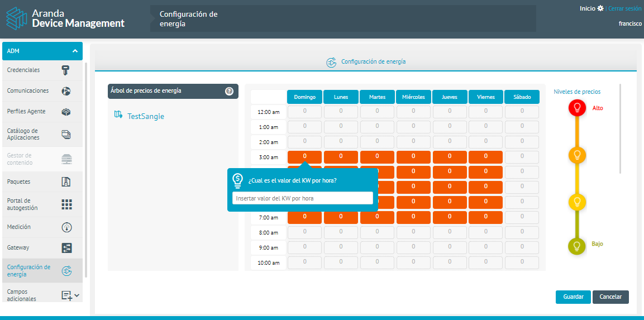The width and height of the screenshot is (644, 320).
Task: Click the francisco username label
Action: tap(630, 24)
